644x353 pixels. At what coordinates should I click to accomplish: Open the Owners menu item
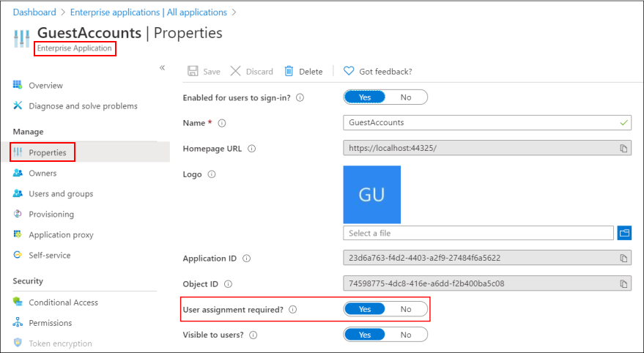(42, 174)
